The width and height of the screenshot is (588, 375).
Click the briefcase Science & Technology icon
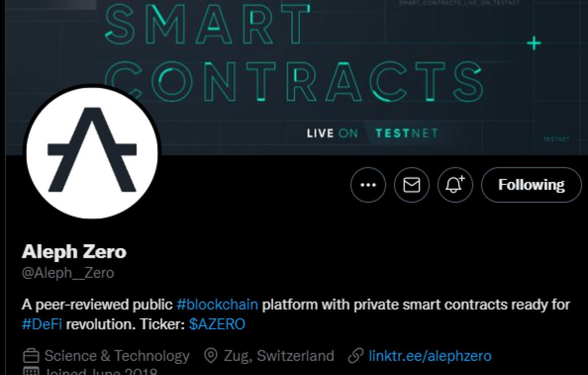pos(31,356)
